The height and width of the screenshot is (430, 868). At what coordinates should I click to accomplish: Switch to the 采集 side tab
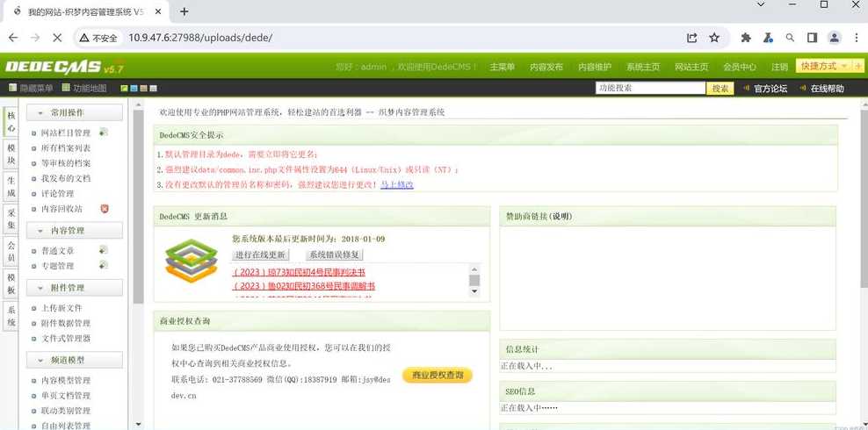click(11, 219)
